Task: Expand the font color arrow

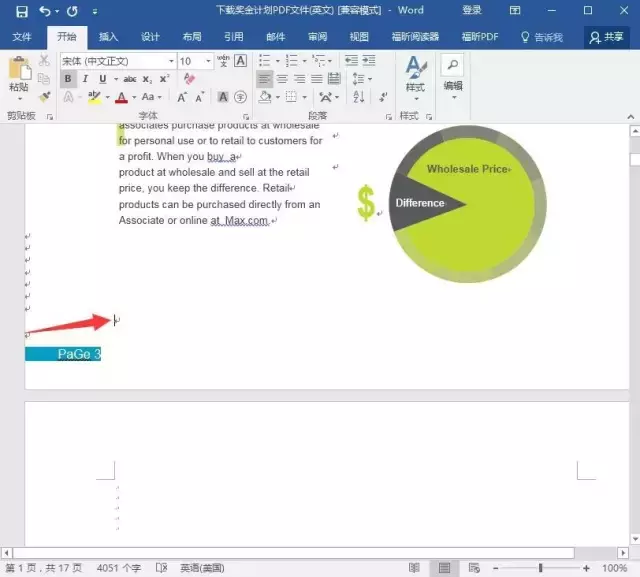Action: pyautogui.click(x=134, y=97)
